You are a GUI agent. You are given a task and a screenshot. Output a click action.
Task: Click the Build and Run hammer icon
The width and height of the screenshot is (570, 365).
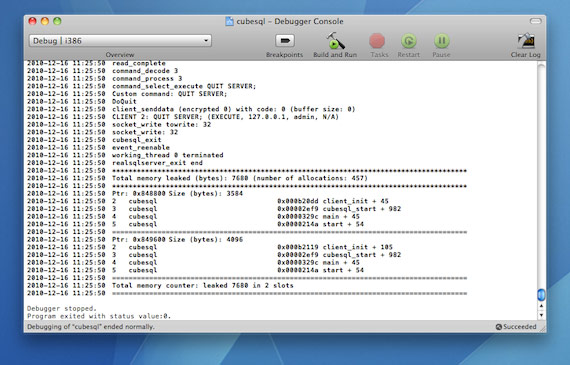(x=335, y=41)
